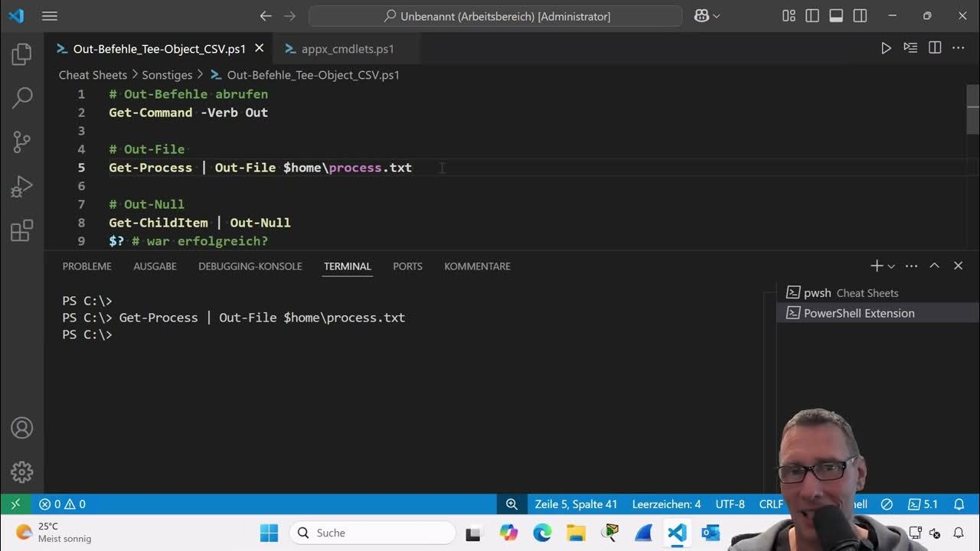Open the Extensions view icon
The image size is (980, 551).
click(x=22, y=229)
